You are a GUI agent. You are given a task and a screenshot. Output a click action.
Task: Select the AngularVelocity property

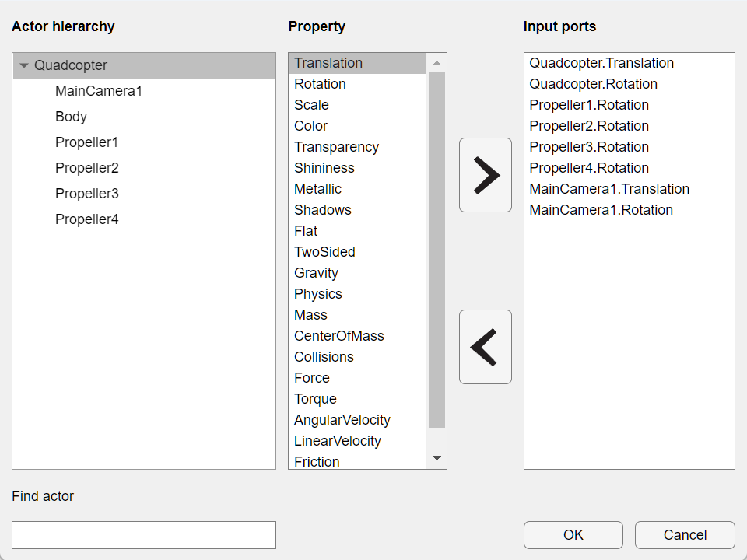[342, 420]
